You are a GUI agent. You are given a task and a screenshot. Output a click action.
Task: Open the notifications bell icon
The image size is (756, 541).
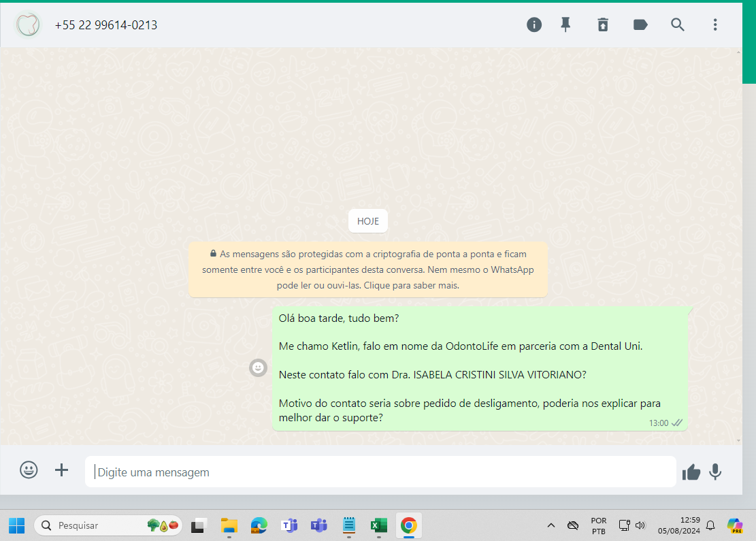click(710, 525)
